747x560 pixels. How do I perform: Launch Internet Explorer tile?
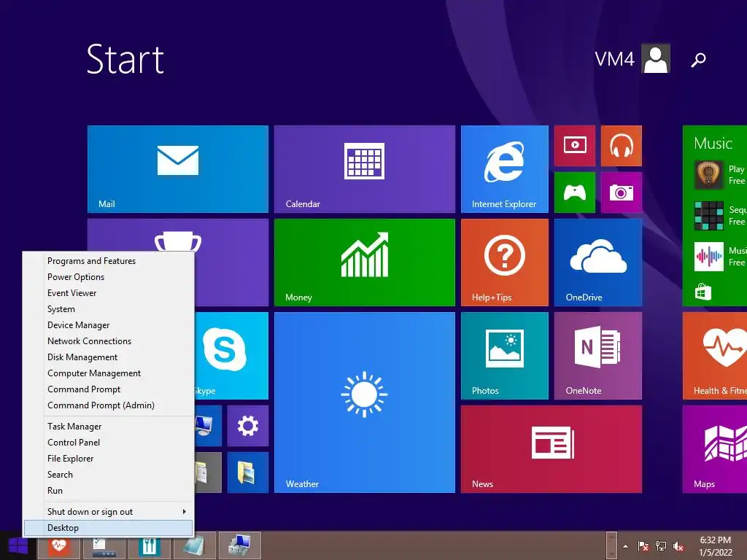click(x=505, y=169)
